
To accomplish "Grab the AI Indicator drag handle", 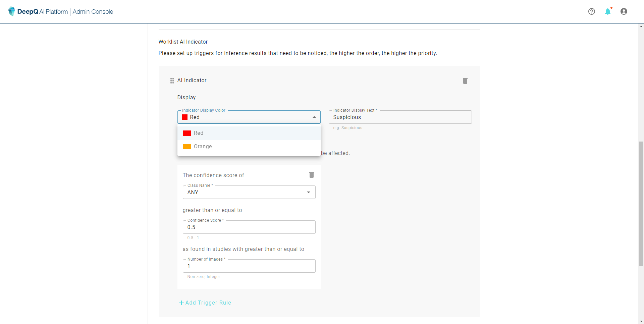I will click(172, 81).
